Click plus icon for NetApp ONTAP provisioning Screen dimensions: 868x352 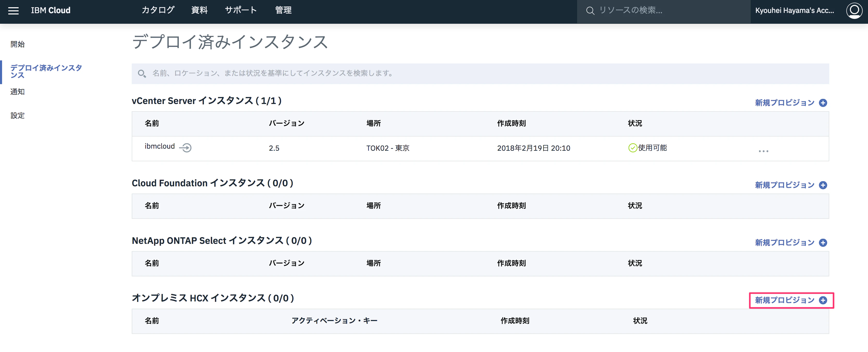[x=823, y=243]
